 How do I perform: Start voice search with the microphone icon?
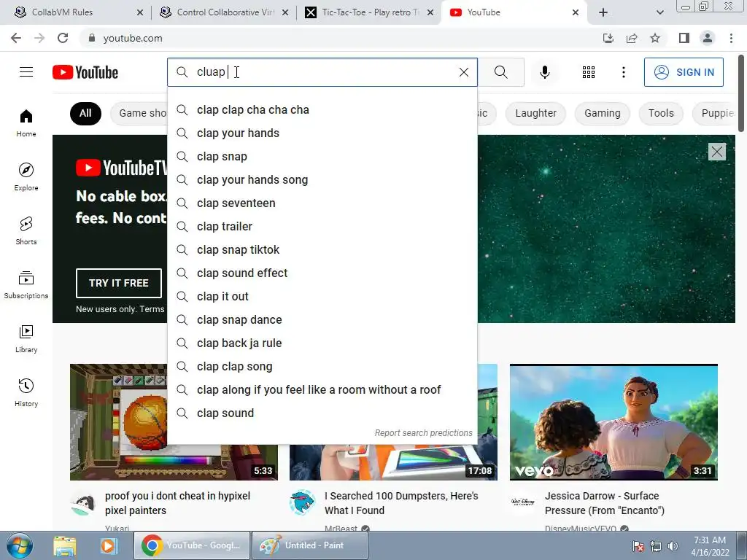click(x=544, y=72)
